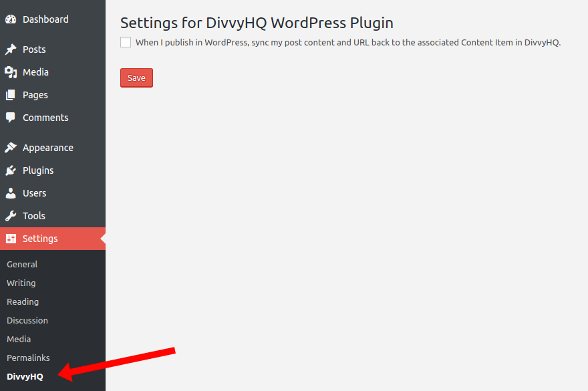
Task: Open Reading settings submenu link
Action: [x=23, y=301]
